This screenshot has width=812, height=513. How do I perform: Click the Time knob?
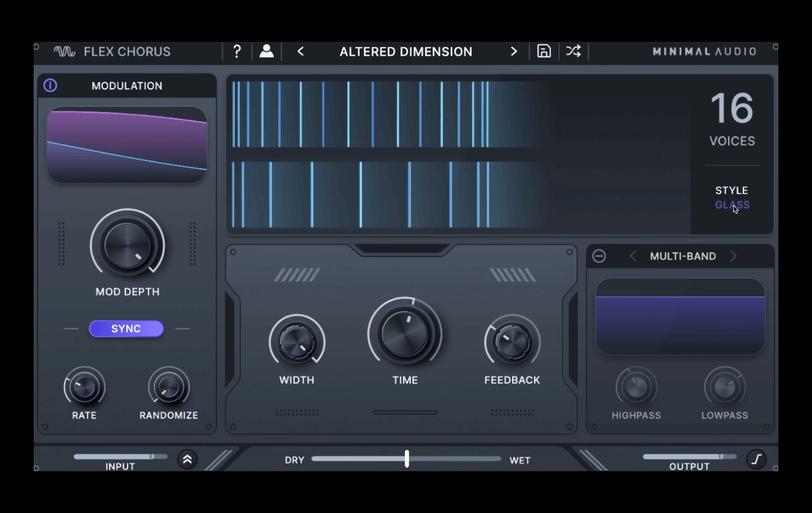click(x=405, y=334)
